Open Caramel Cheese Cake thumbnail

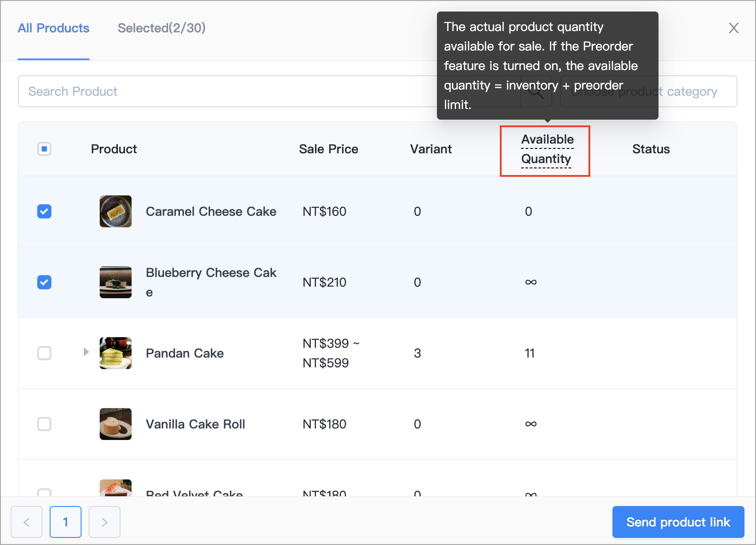click(116, 211)
